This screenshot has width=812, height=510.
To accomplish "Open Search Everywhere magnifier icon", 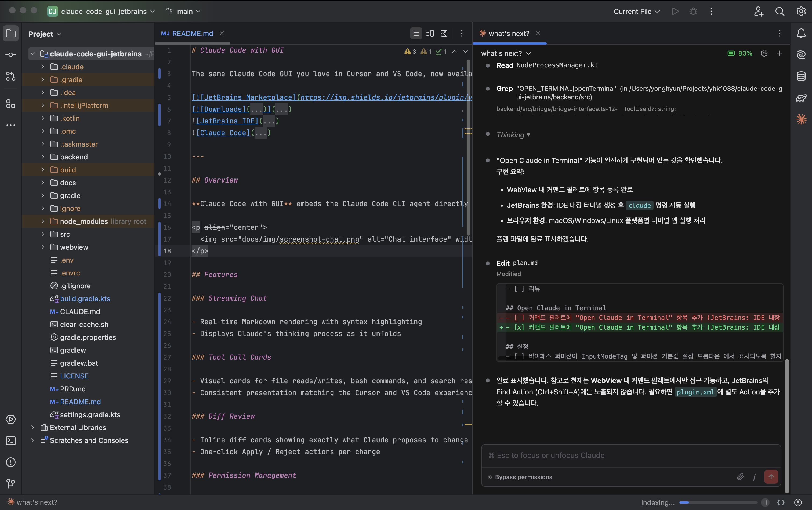I will tap(780, 12).
